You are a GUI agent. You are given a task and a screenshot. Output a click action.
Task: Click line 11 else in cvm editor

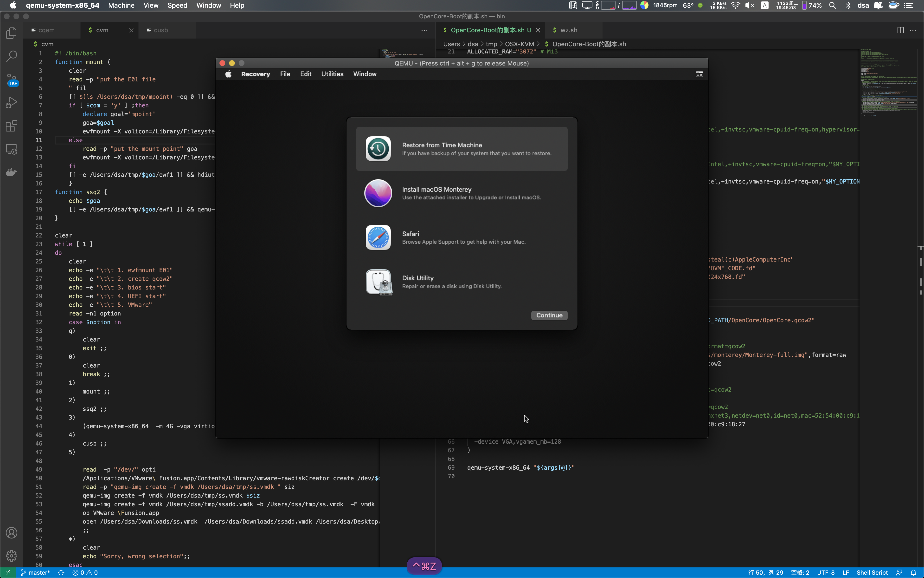[x=76, y=140]
